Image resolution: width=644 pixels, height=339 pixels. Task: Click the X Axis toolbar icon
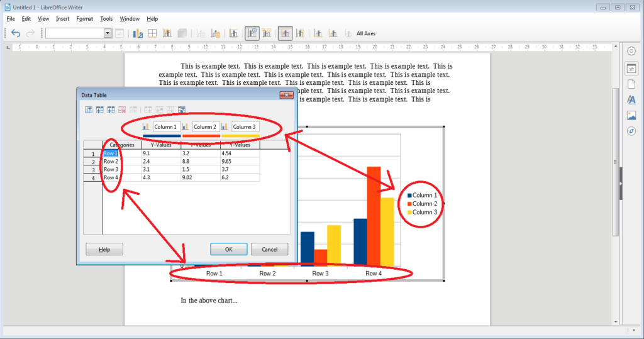(318, 33)
